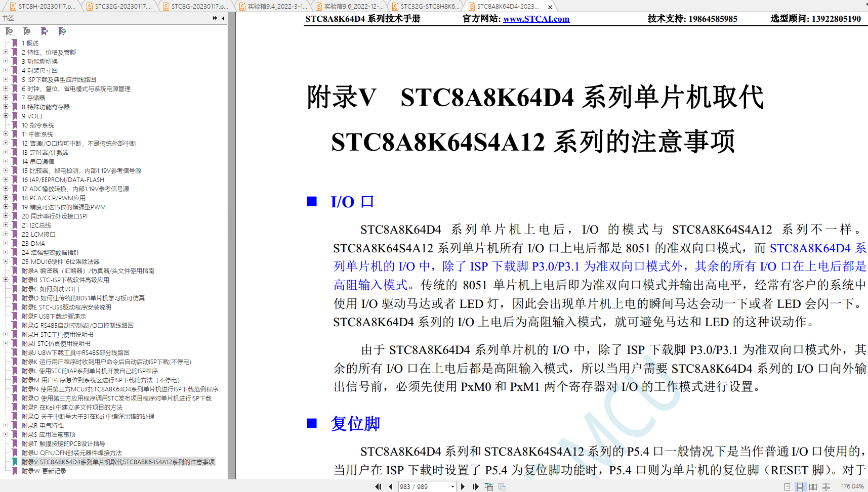This screenshot has height=492, width=868.
Task: Click bookmark icon of 10 指令系统
Action: [x=15, y=125]
